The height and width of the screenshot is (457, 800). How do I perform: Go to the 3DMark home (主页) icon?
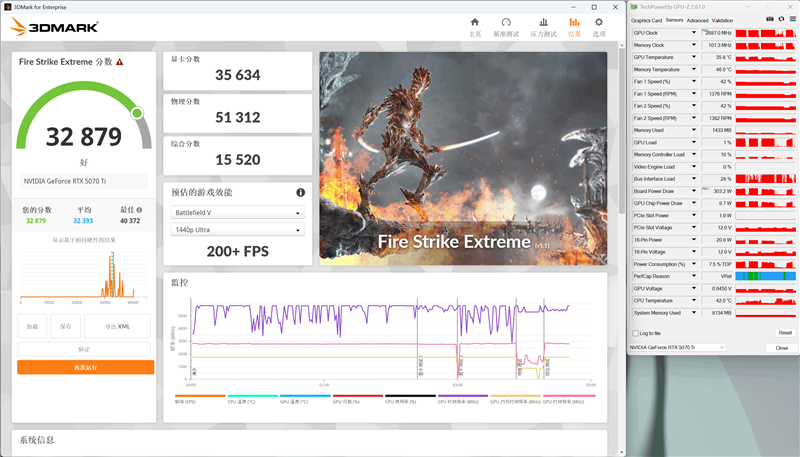click(474, 22)
